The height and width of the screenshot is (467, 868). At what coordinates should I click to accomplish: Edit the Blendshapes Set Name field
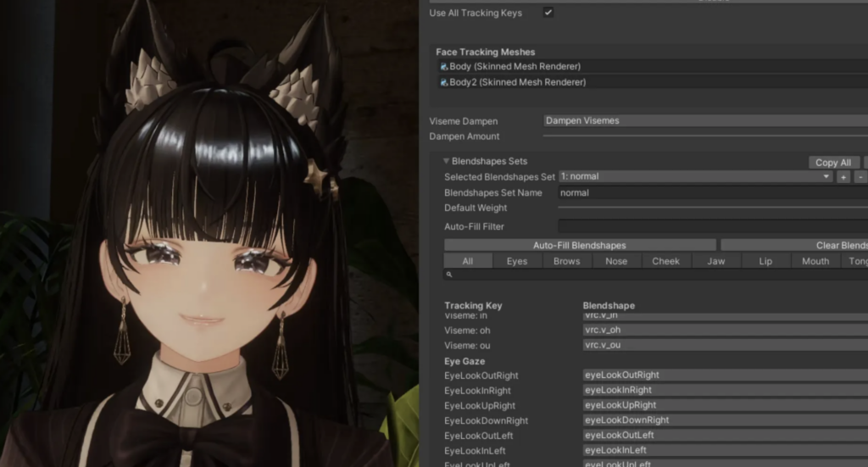pyautogui.click(x=713, y=192)
